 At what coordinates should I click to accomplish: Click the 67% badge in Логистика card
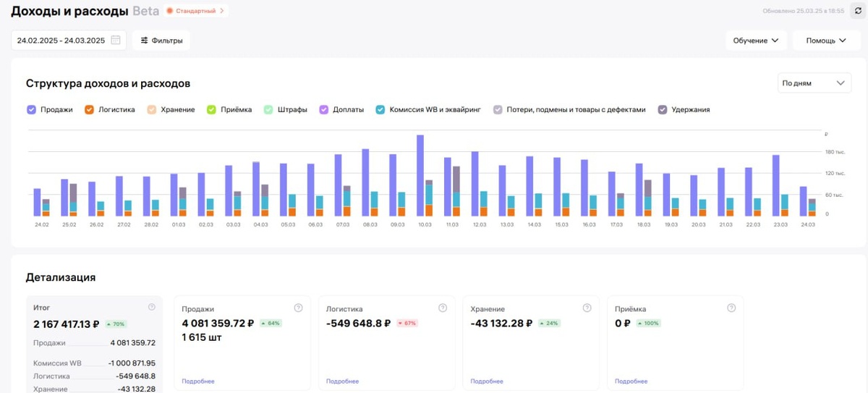pyautogui.click(x=407, y=324)
